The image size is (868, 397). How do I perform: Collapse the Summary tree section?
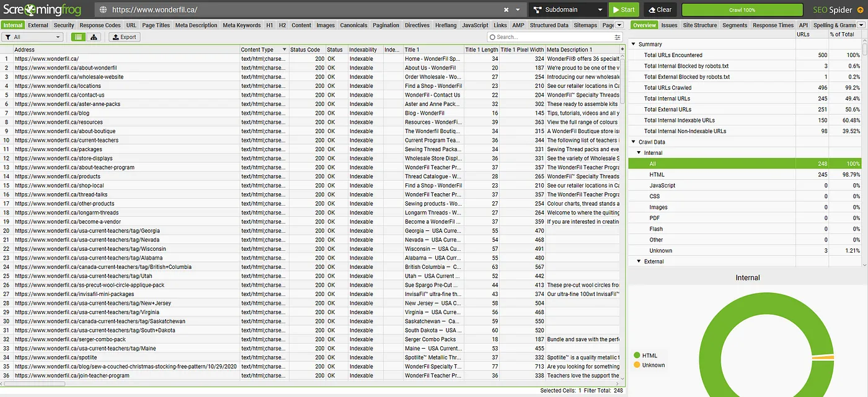point(634,44)
